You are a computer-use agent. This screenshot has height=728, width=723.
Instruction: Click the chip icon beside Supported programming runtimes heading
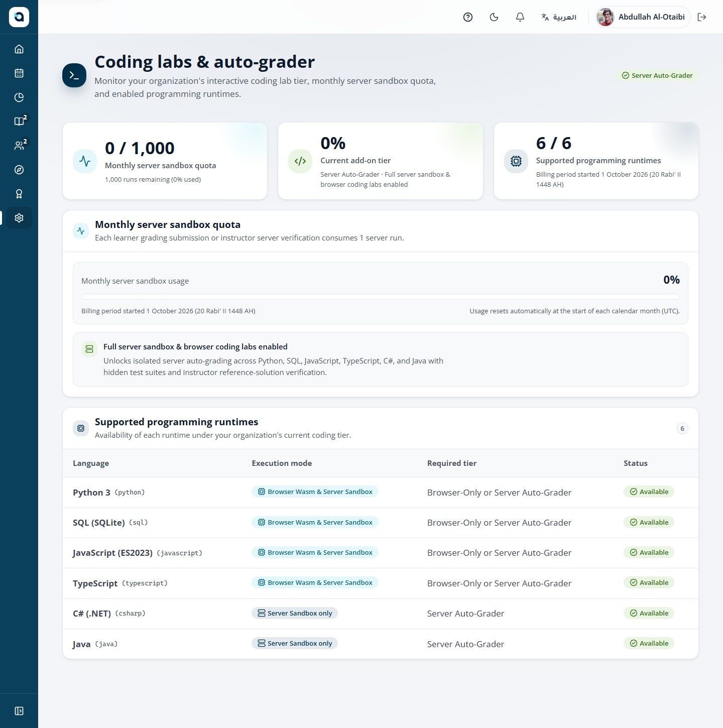click(81, 428)
